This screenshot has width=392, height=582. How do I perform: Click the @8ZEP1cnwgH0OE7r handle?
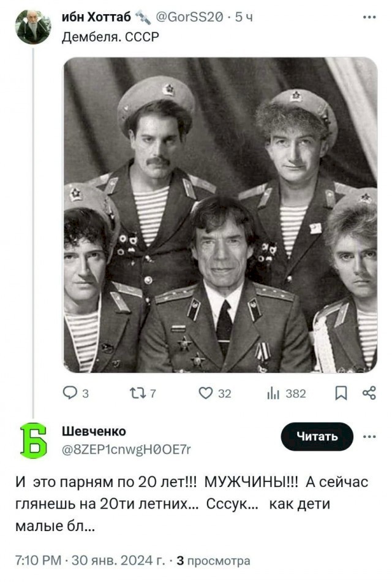[126, 450]
